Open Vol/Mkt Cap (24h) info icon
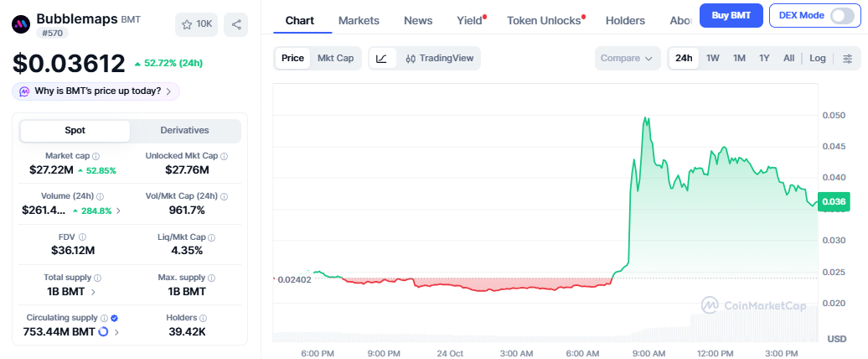Image resolution: width=868 pixels, height=359 pixels. pyautogui.click(x=225, y=196)
